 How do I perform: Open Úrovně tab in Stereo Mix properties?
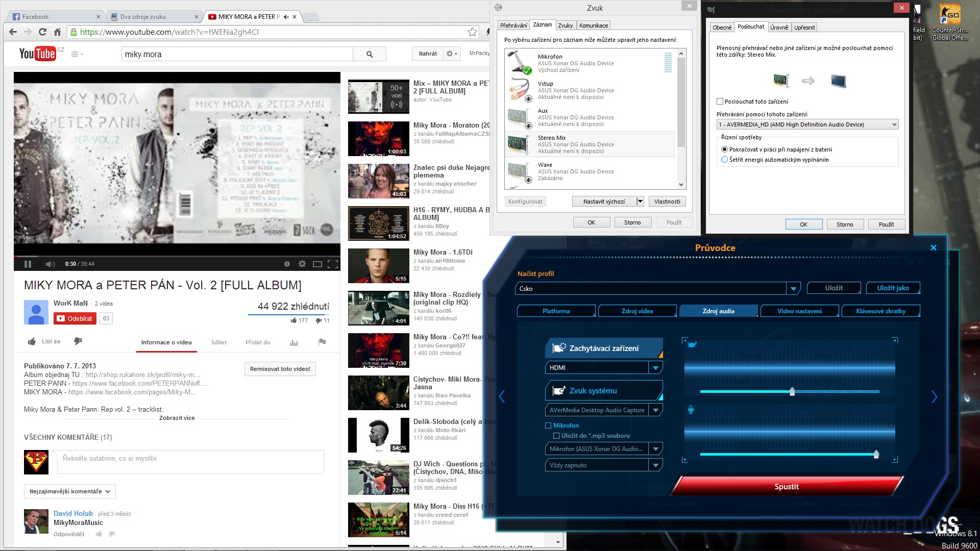click(x=779, y=28)
